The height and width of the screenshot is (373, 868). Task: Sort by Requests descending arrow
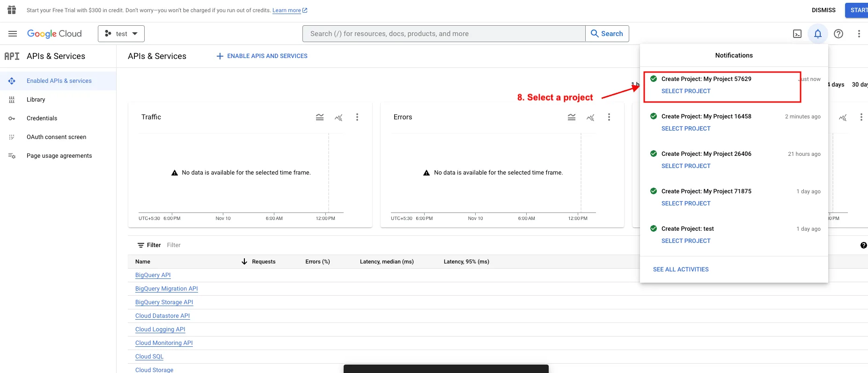[x=244, y=262]
